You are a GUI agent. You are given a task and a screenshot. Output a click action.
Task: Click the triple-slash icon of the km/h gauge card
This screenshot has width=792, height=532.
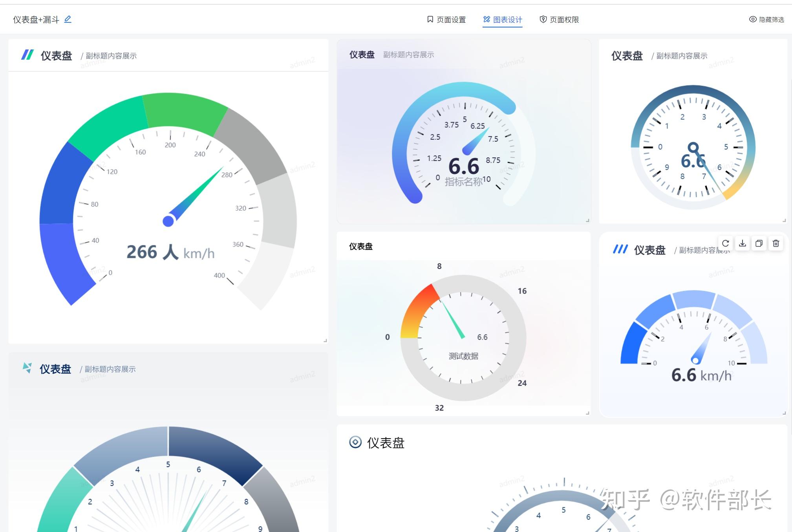tap(620, 249)
